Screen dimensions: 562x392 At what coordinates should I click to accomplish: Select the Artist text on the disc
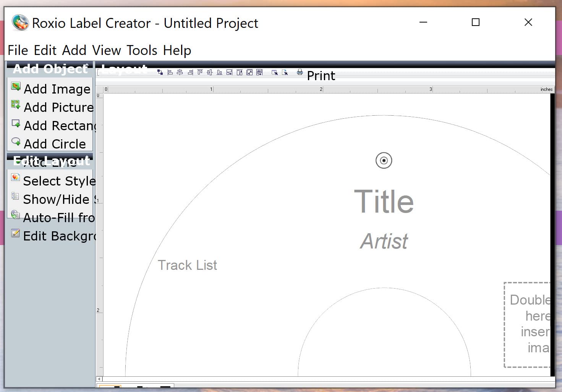point(384,241)
